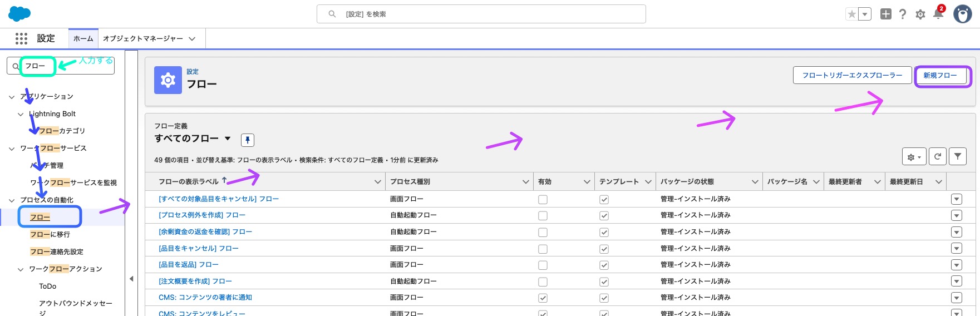
Task: Open the help question mark icon
Action: 903,14
